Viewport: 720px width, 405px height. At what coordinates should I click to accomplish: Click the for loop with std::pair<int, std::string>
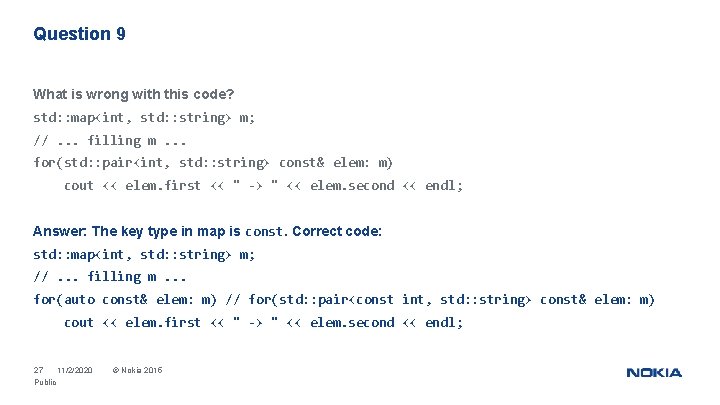(213, 163)
